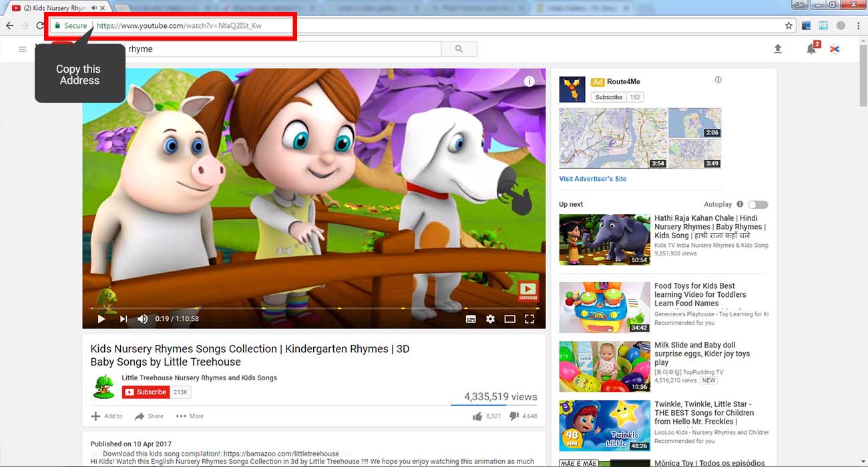
Task: Click Add to under the video
Action: [106, 416]
